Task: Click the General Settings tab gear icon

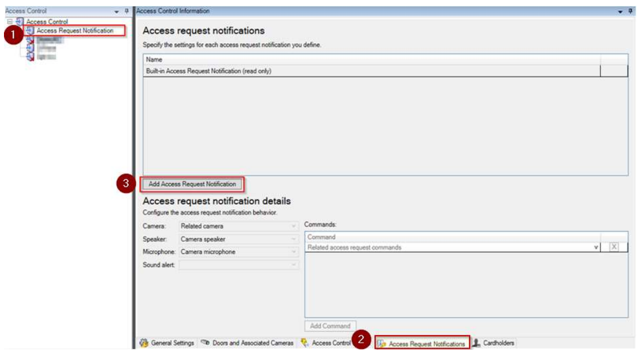Action: (x=144, y=343)
